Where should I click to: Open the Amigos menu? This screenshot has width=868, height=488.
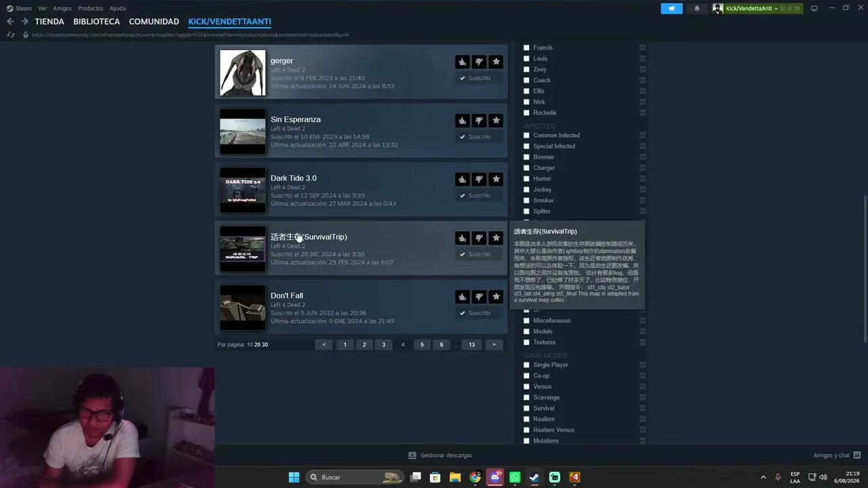point(62,8)
